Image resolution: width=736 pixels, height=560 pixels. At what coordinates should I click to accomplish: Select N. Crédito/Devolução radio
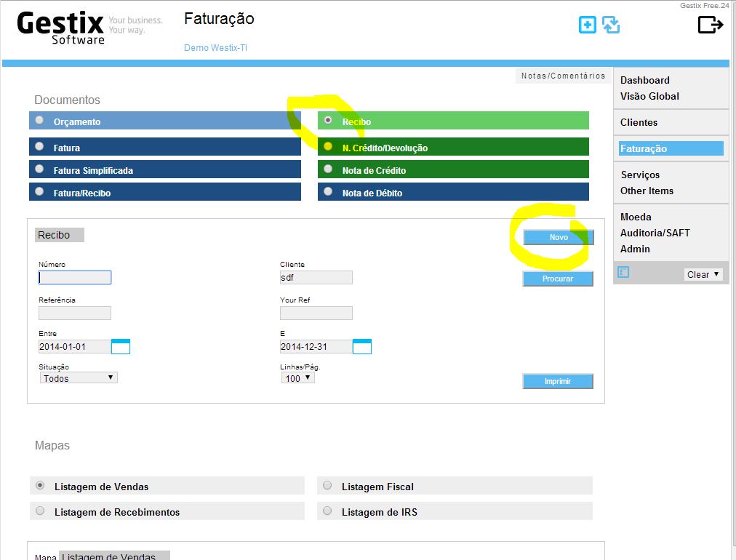328,146
